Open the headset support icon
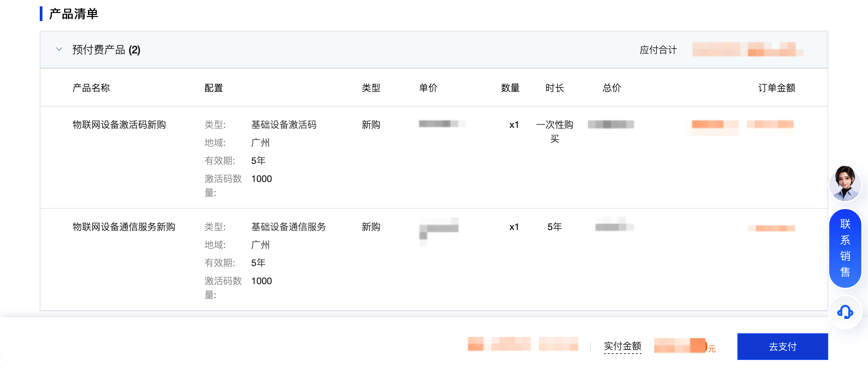 [x=845, y=312]
